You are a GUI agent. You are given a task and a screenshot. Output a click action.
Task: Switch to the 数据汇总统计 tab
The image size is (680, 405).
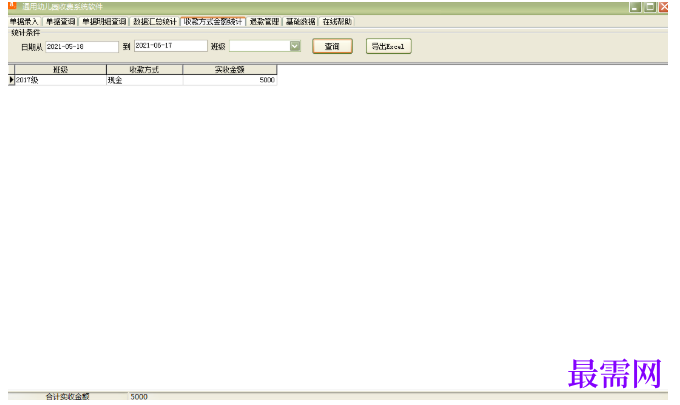155,22
